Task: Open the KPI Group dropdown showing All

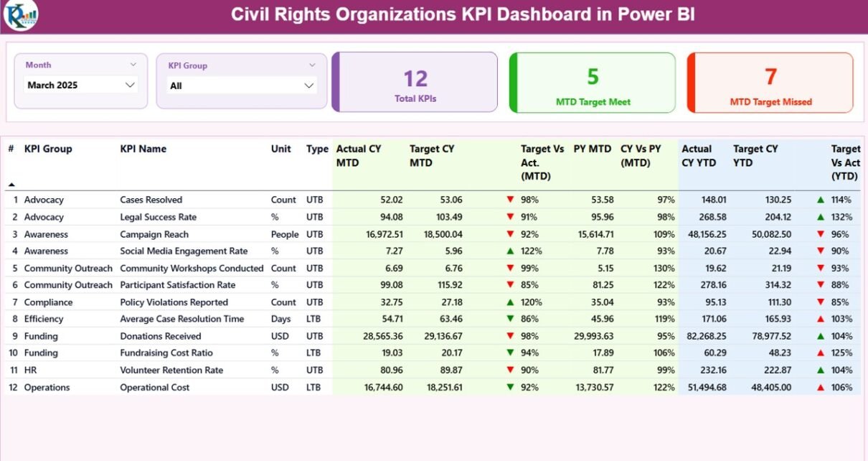Action: (x=241, y=85)
